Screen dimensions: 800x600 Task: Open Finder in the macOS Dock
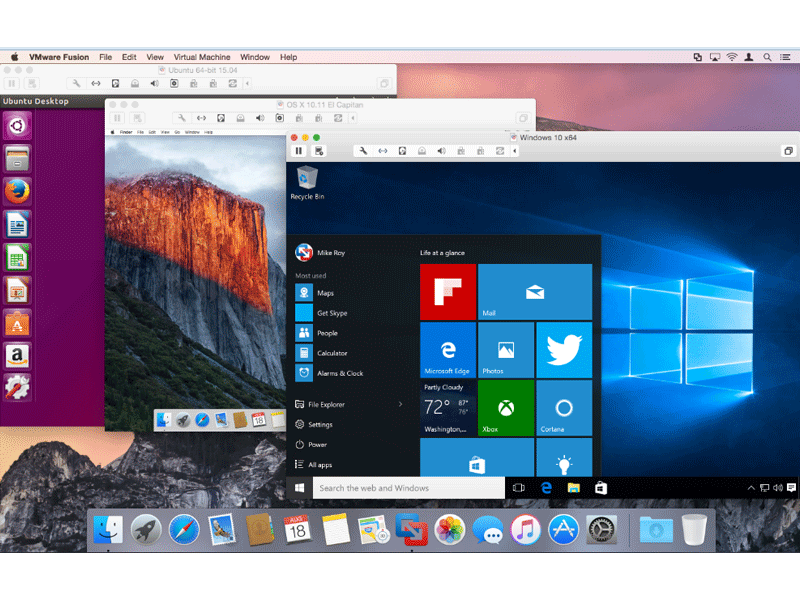click(109, 530)
